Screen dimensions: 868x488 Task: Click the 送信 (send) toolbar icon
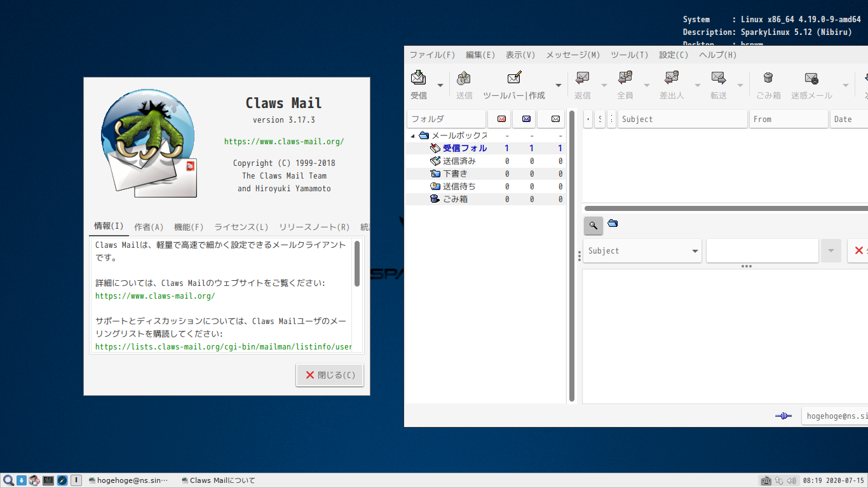tap(464, 78)
